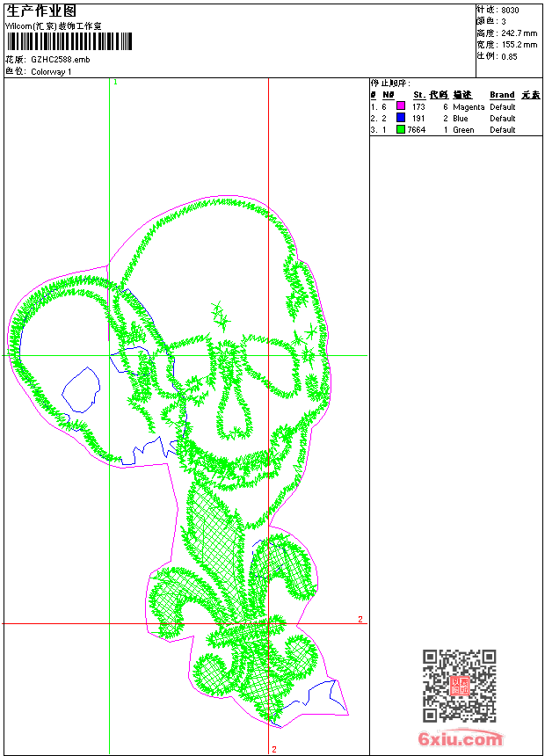The height and width of the screenshot is (756, 545).
Task: Select the Green color swatch
Action: point(401,130)
